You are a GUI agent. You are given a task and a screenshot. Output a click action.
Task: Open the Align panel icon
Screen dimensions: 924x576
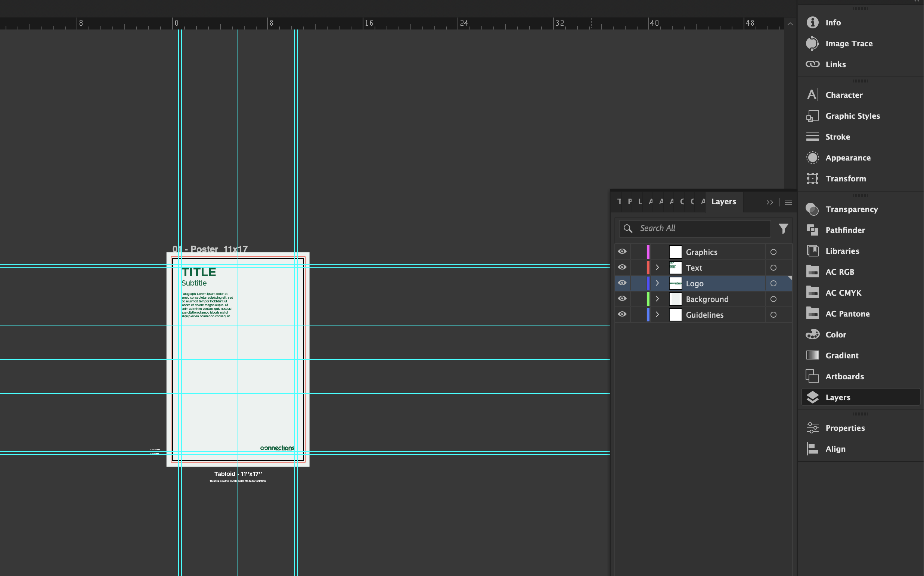tap(812, 449)
